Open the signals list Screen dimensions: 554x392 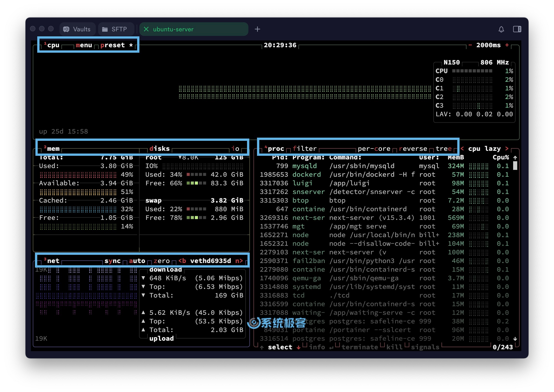(x=425, y=347)
